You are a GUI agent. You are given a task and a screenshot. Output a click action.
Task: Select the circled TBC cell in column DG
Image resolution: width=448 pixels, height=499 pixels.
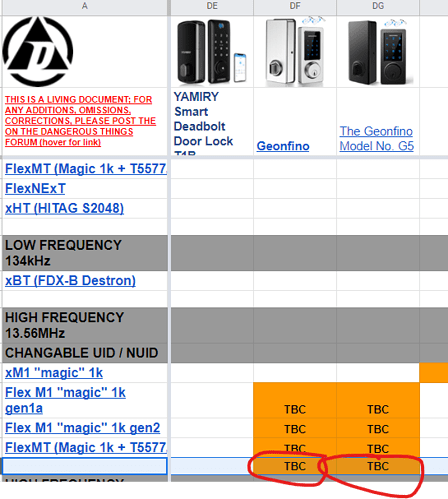tap(378, 466)
